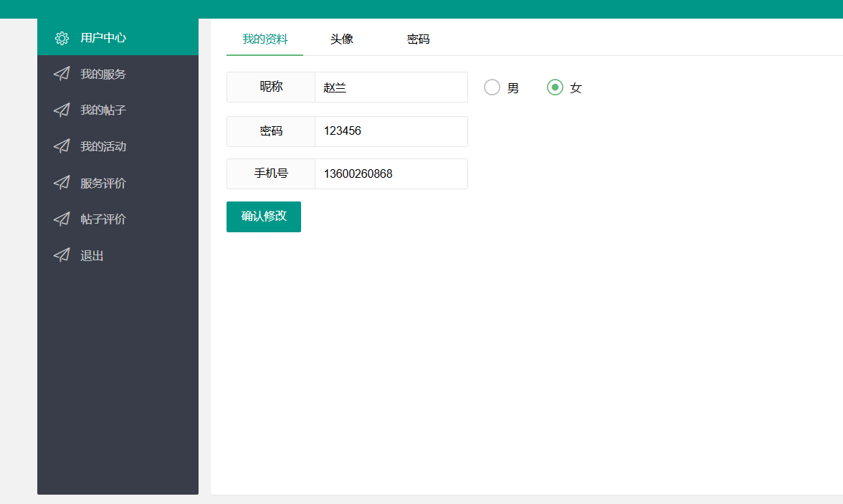Click the 密码 input field showing 123456
The height and width of the screenshot is (504, 843).
coord(391,131)
